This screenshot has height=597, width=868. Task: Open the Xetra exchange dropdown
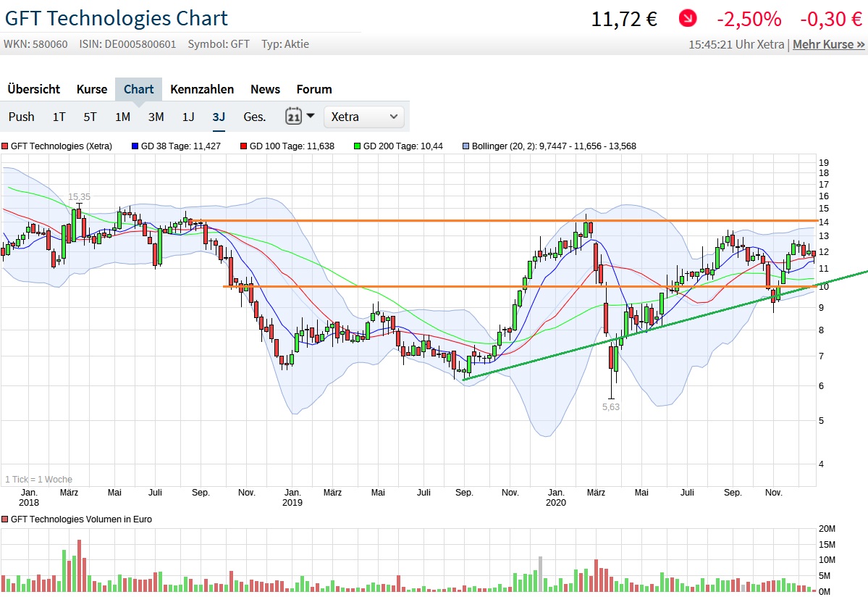click(364, 116)
